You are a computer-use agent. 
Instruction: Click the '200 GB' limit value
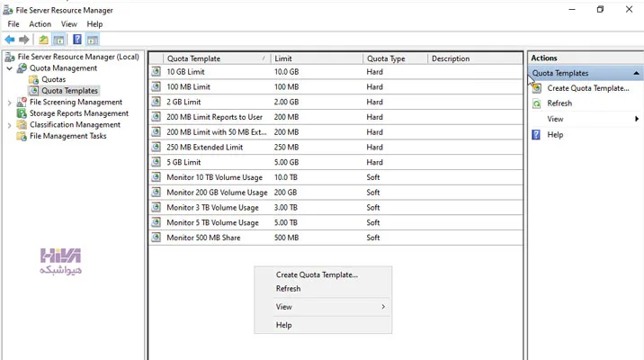pyautogui.click(x=285, y=192)
